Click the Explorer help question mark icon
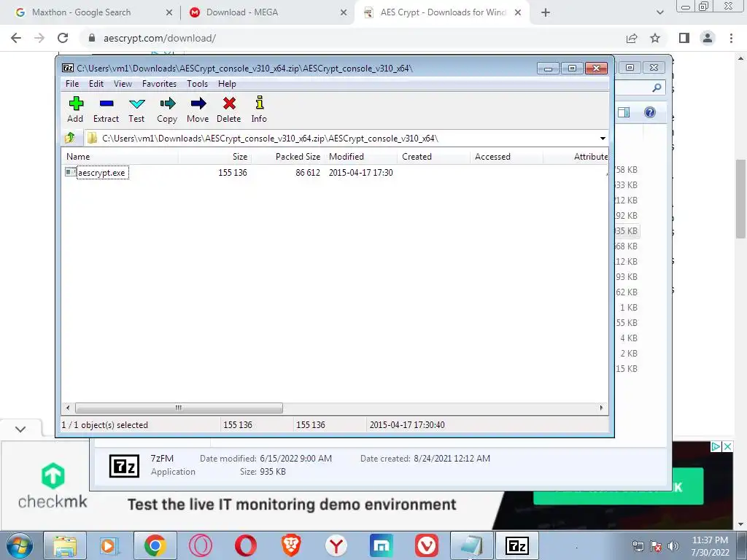The width and height of the screenshot is (747, 560). pyautogui.click(x=650, y=112)
